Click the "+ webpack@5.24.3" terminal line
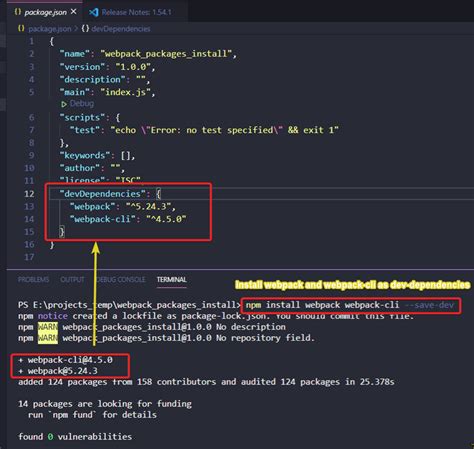Viewport: 474px width, 449px height. (x=58, y=371)
